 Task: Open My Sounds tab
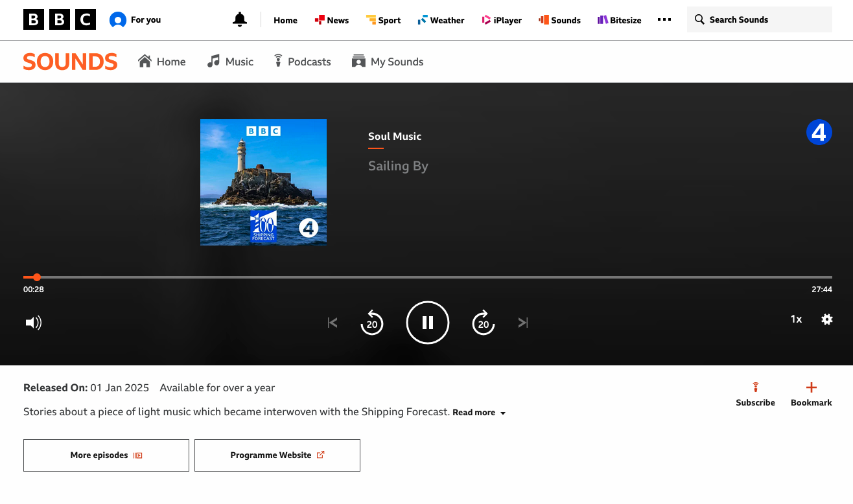click(x=388, y=62)
